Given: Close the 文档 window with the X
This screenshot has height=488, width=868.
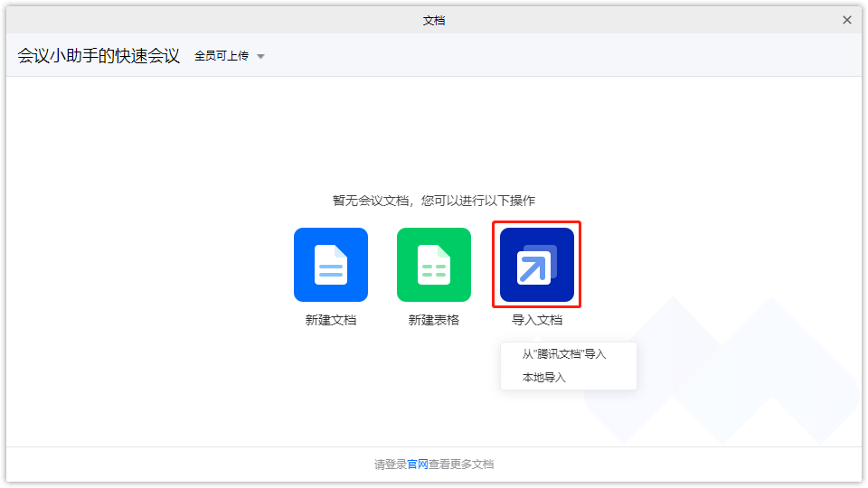Looking at the screenshot, I should coord(847,20).
